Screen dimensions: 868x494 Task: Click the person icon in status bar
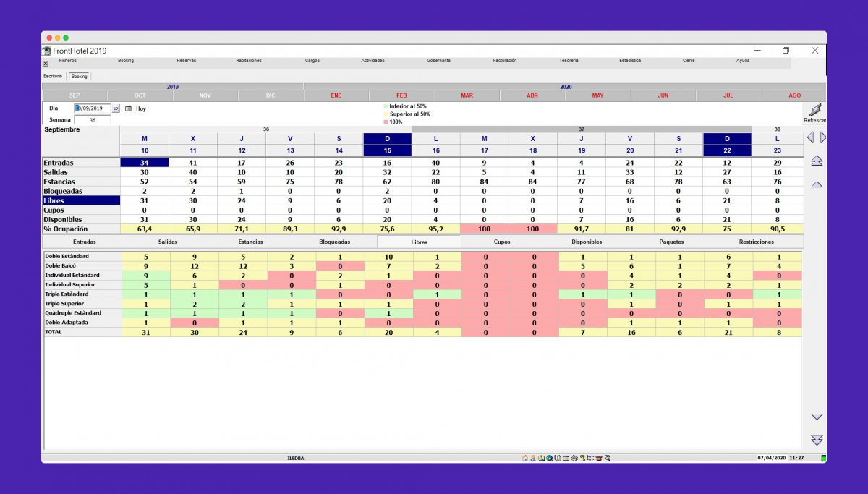(532, 459)
